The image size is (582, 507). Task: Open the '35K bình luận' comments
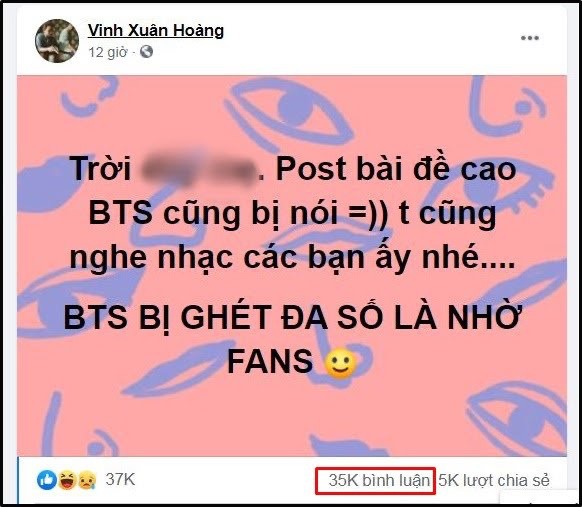(x=379, y=480)
